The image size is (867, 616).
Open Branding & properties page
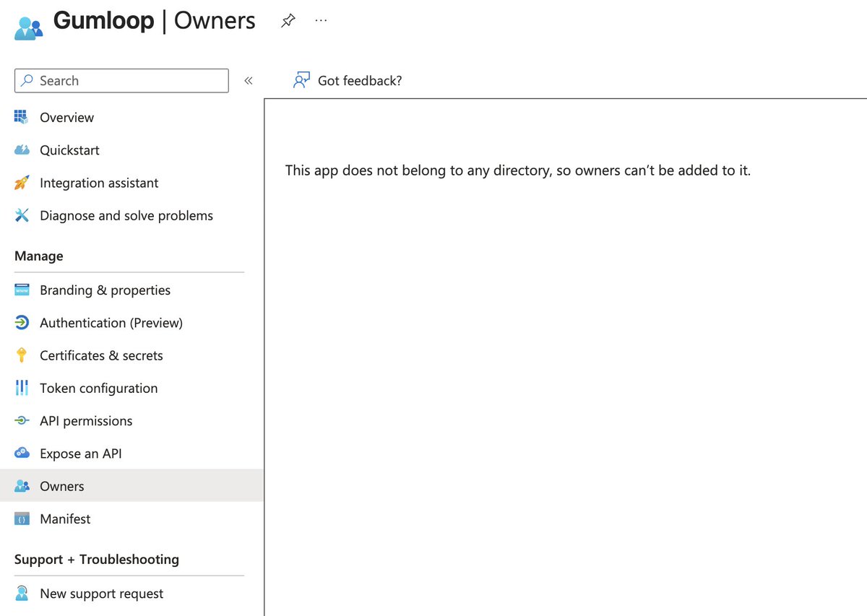[105, 290]
